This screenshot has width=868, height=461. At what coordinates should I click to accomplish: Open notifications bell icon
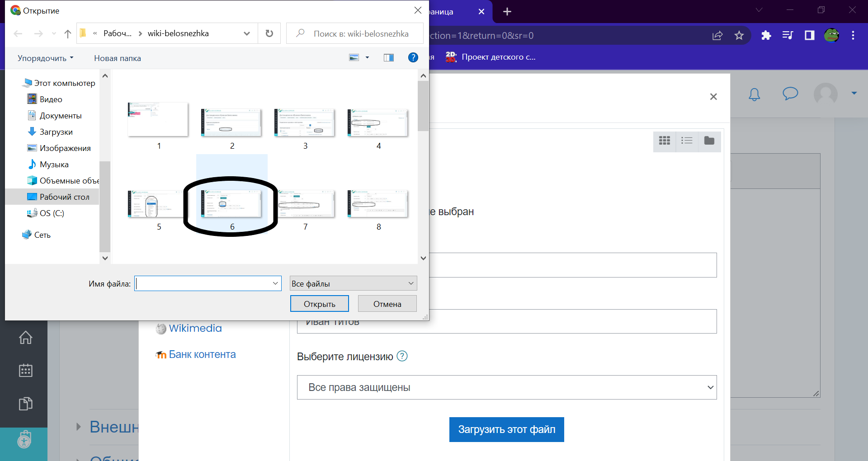(x=754, y=94)
